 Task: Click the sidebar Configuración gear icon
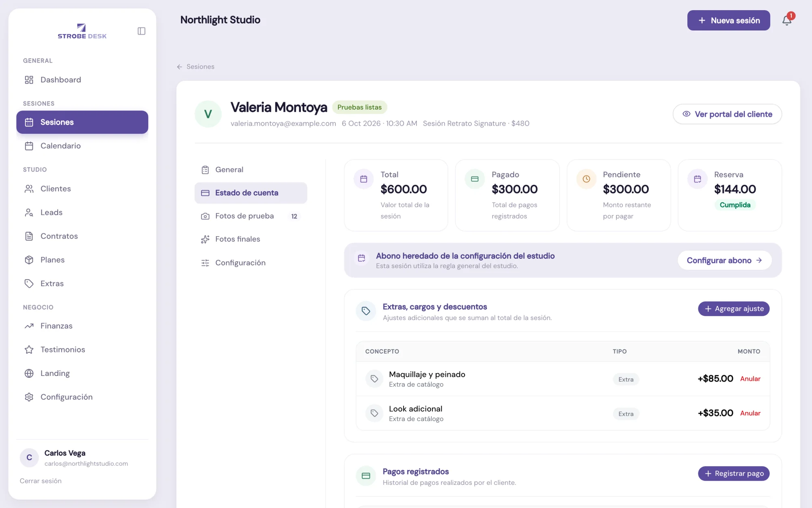29,397
